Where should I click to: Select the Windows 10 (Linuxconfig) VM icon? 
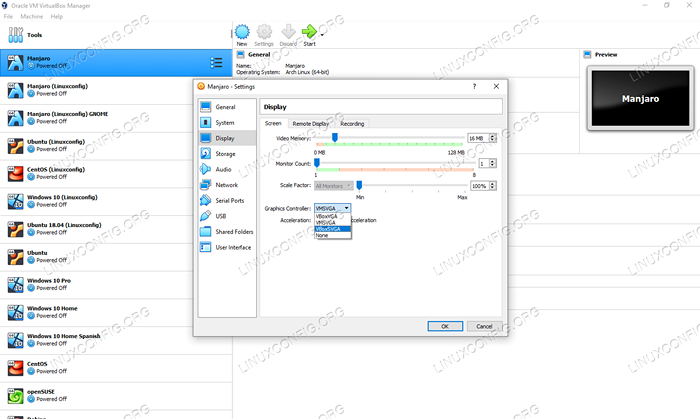click(x=16, y=201)
